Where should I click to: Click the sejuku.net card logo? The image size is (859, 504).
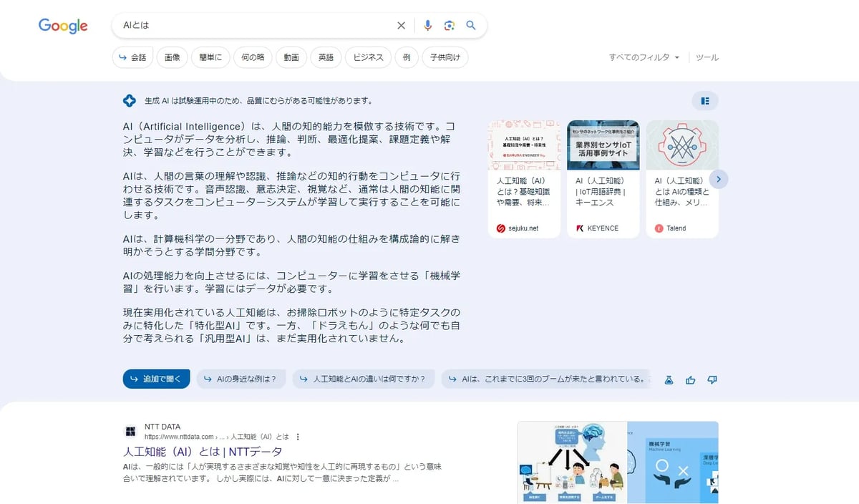click(x=501, y=228)
